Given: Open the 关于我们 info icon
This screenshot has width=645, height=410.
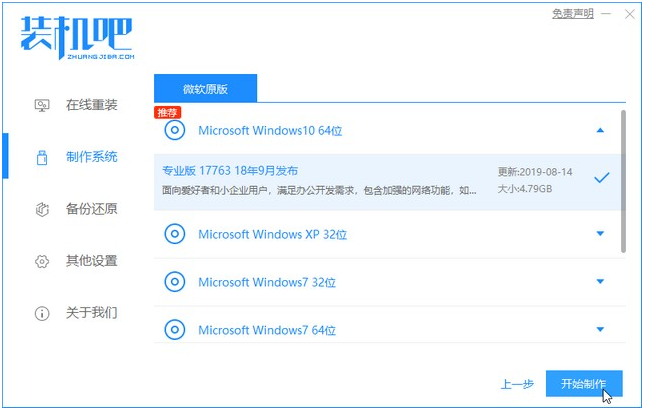Looking at the screenshot, I should click(42, 313).
